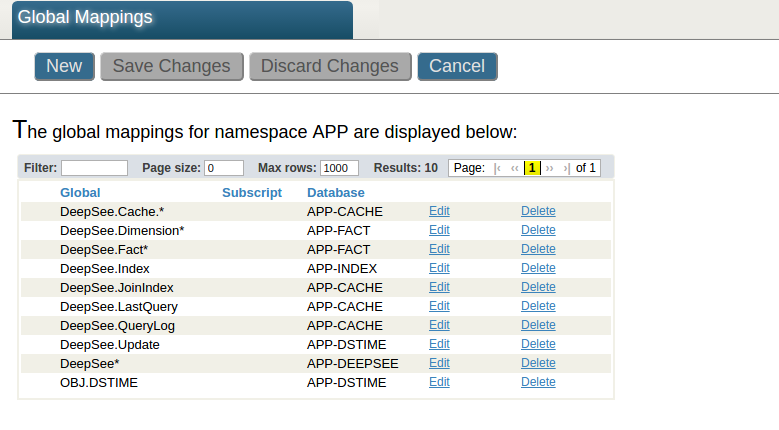Edit the OBJ.DSTIME mapping
Image resolution: width=779 pixels, height=430 pixels.
pos(439,382)
